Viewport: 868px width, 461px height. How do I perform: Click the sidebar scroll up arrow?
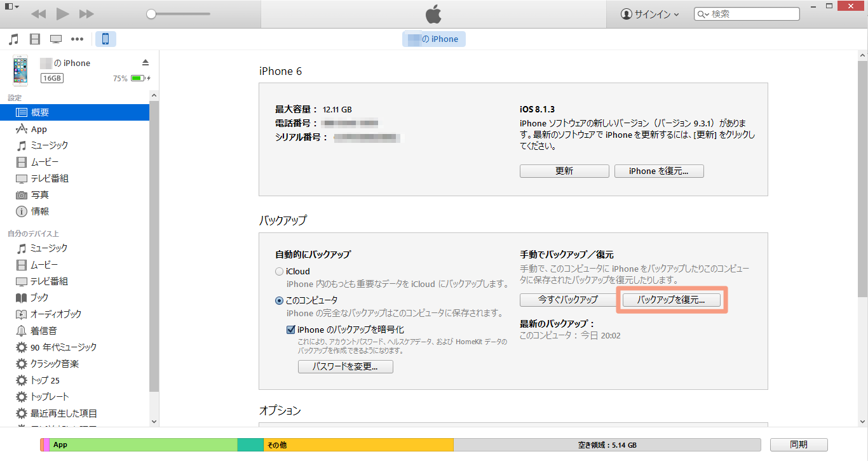point(154,95)
